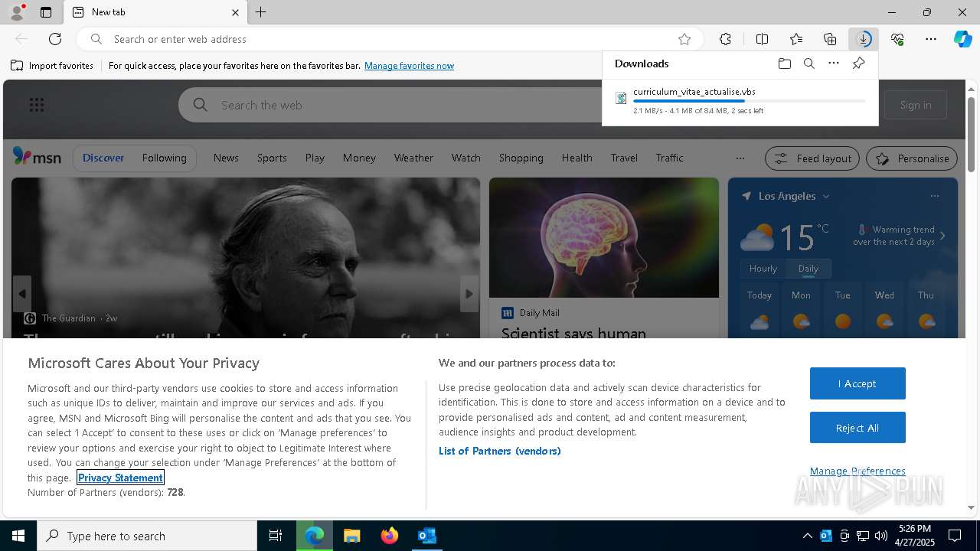Click the Personalise button

[x=912, y=158]
